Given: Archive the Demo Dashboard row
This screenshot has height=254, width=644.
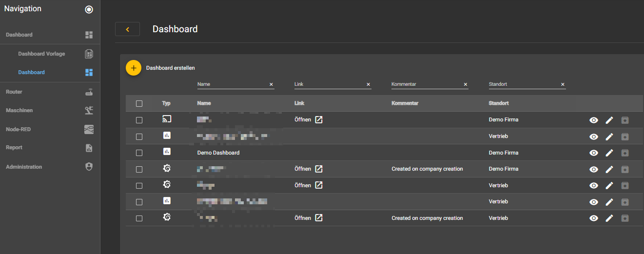Looking at the screenshot, I should tap(625, 153).
